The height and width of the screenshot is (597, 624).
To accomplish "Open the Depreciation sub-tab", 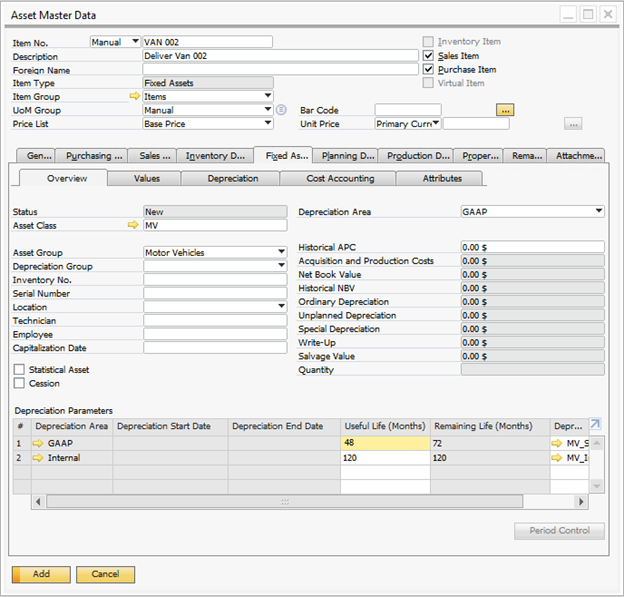I will 230,178.
